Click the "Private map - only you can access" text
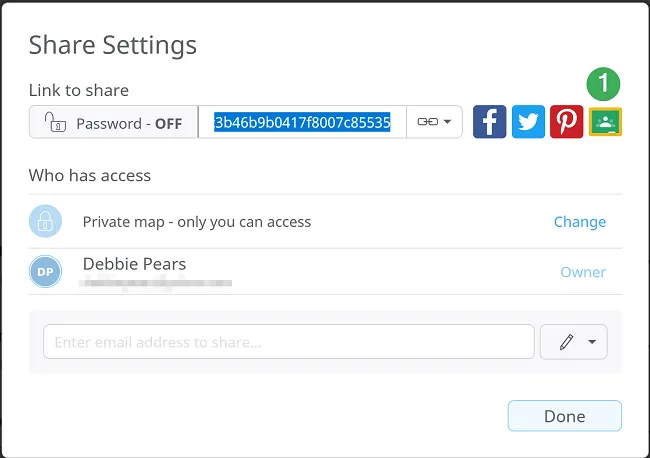Screen dimensions: 650x458 pos(196,222)
